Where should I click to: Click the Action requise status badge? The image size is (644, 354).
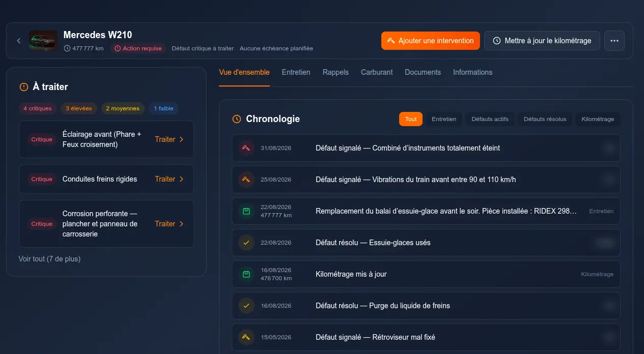pos(138,49)
